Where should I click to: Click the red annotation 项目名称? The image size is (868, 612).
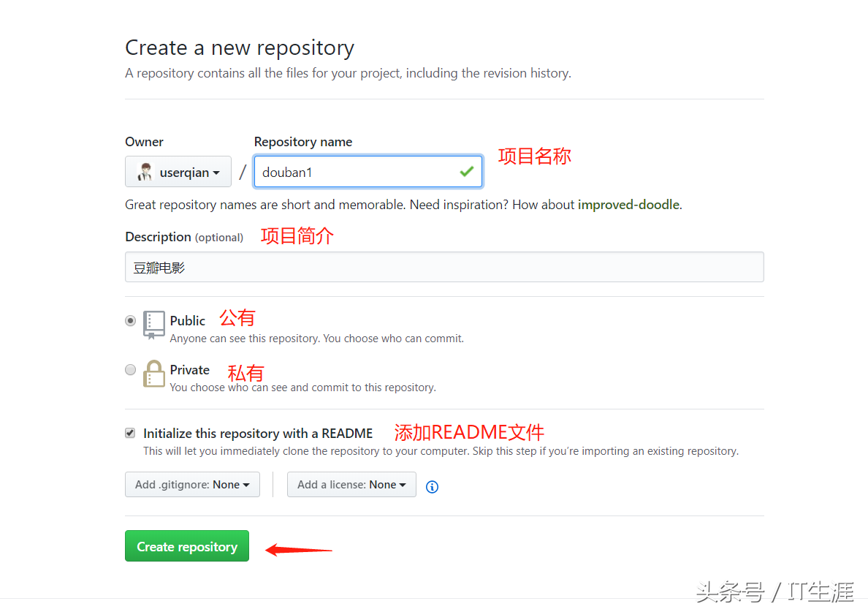coord(534,156)
